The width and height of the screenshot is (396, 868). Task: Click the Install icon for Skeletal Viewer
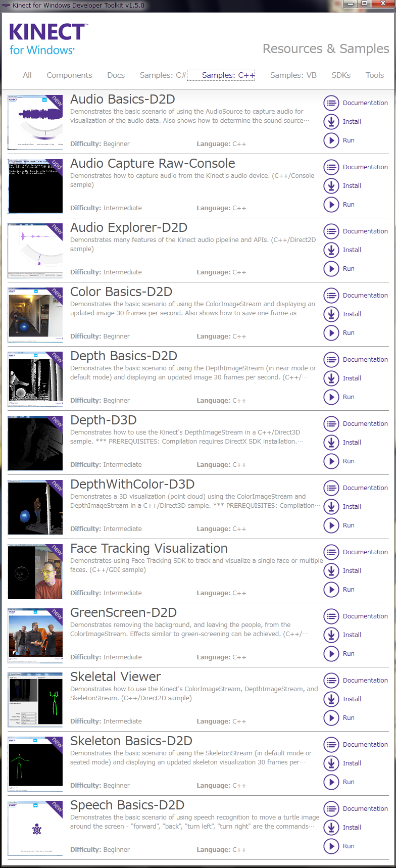pyautogui.click(x=331, y=699)
